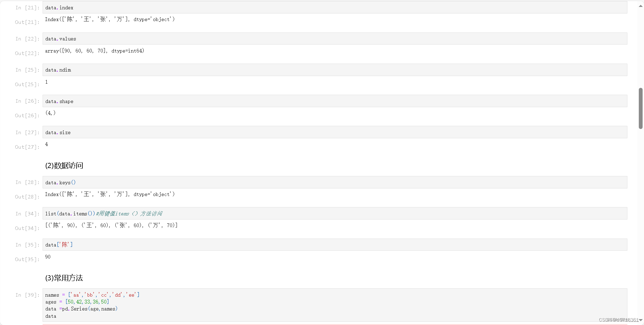Screen dimensions: 644x325
Task: Click the Out[35] value 90
Action: [48, 257]
